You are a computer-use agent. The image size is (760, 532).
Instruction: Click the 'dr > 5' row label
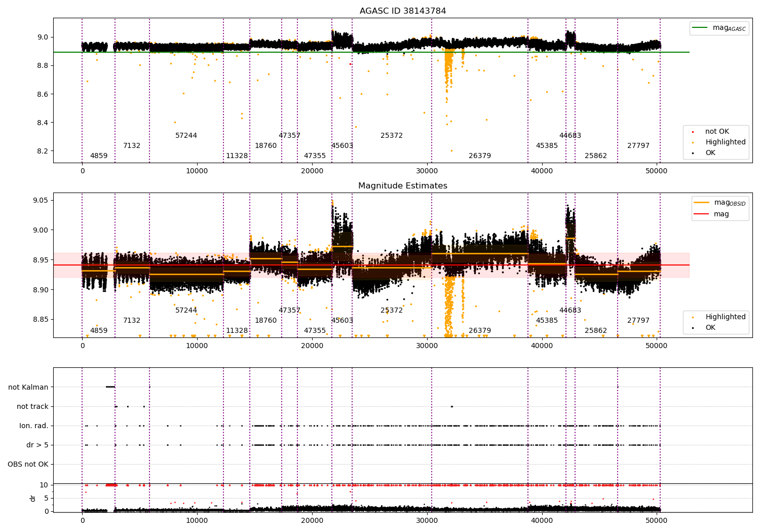coord(37,445)
